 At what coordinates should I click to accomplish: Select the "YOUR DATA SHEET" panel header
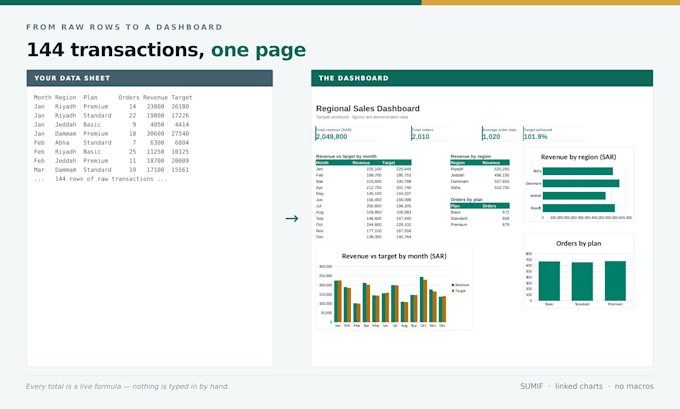coord(150,78)
